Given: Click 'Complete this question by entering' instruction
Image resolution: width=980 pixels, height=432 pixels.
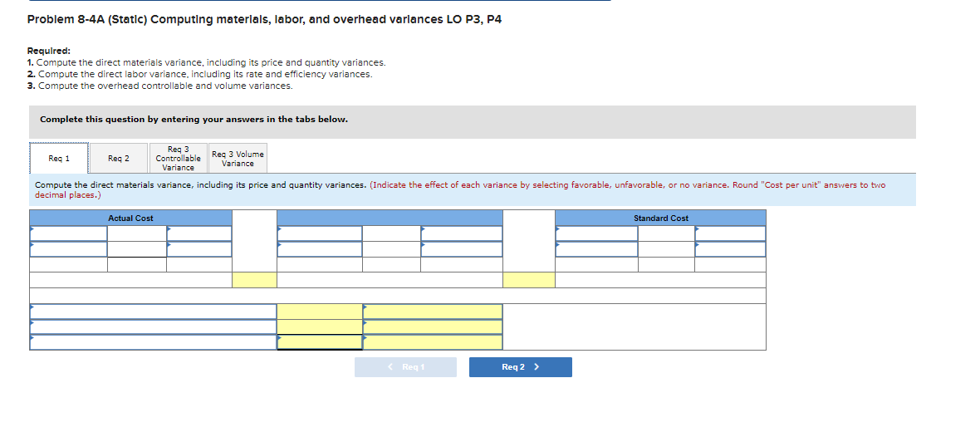Looking at the screenshot, I should point(194,120).
